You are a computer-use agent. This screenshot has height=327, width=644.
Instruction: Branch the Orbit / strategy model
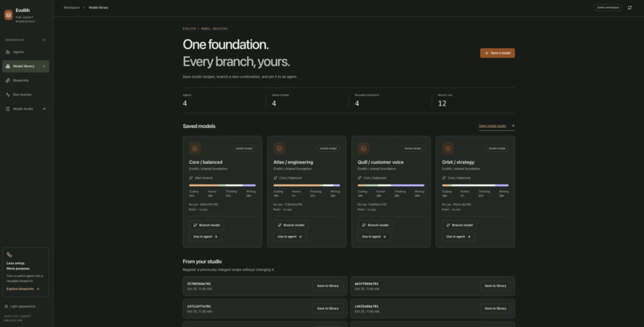click(x=459, y=225)
